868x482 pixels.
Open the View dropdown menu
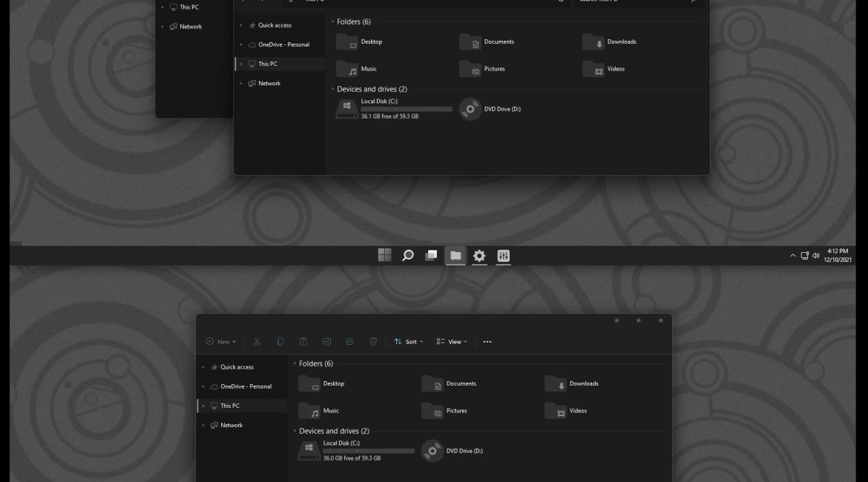pos(452,341)
